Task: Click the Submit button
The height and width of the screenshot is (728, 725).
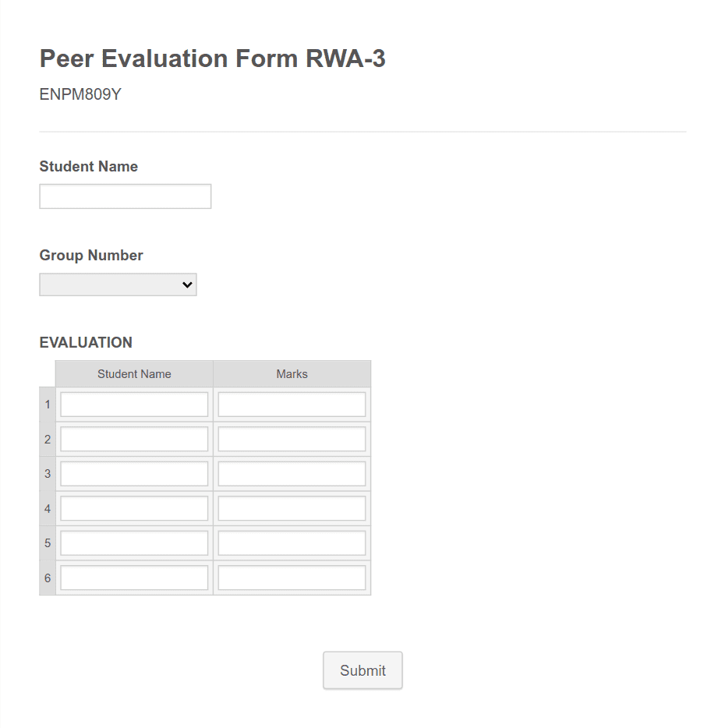Action: [362, 670]
